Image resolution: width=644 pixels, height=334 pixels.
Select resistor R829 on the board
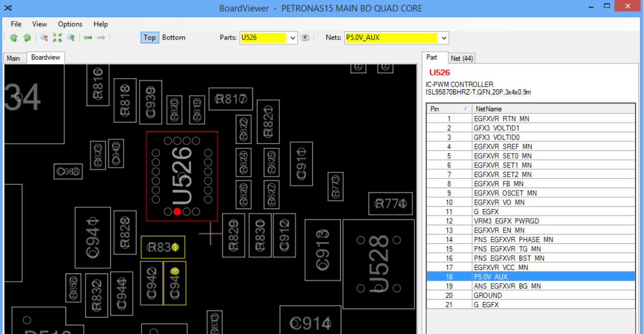click(234, 235)
